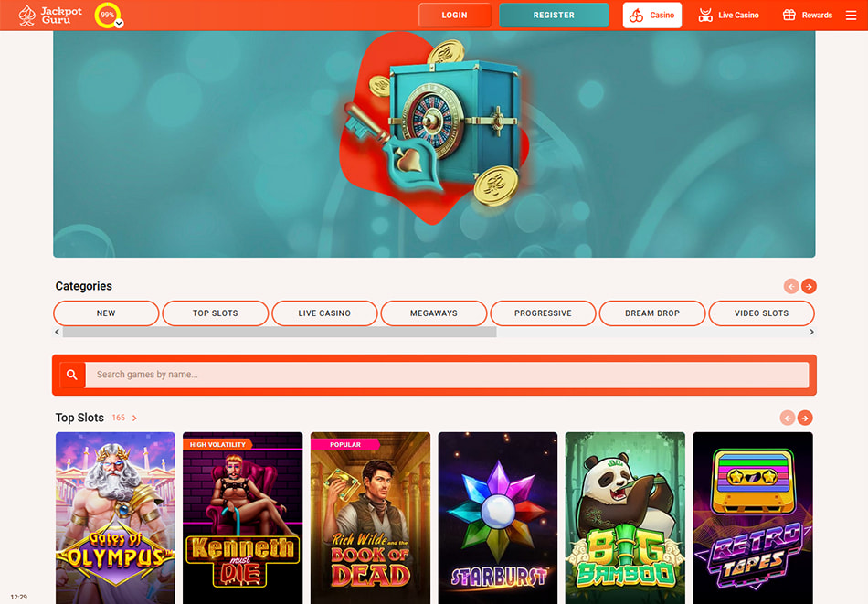This screenshot has width=868, height=604.
Task: Expand Top Slots list via chevron
Action: tap(134, 418)
